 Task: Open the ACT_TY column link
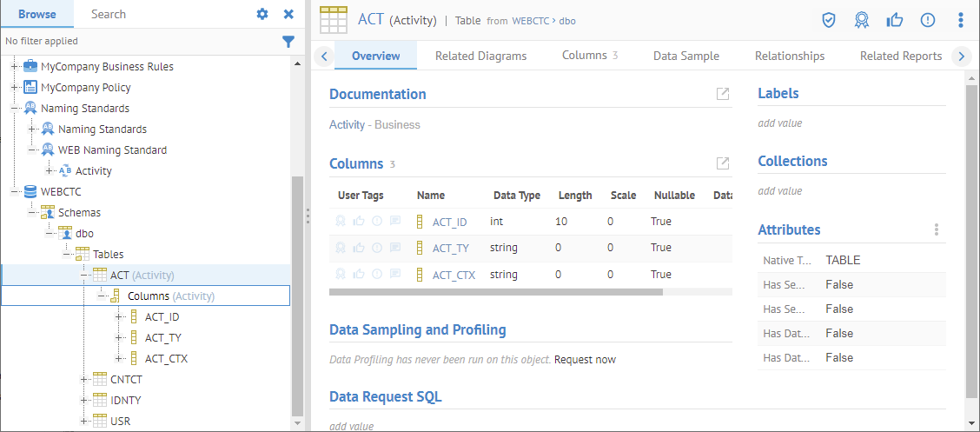pyautogui.click(x=450, y=248)
